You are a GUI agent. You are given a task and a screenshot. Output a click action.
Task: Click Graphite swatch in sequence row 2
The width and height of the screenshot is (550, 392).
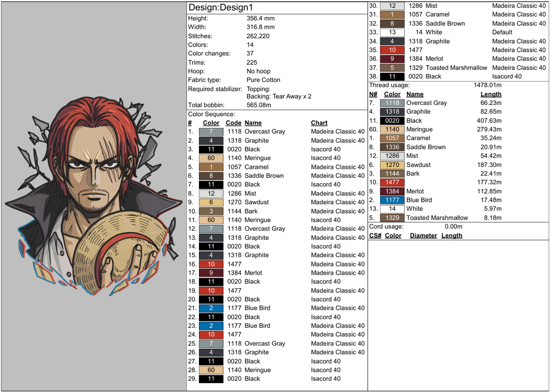point(211,141)
